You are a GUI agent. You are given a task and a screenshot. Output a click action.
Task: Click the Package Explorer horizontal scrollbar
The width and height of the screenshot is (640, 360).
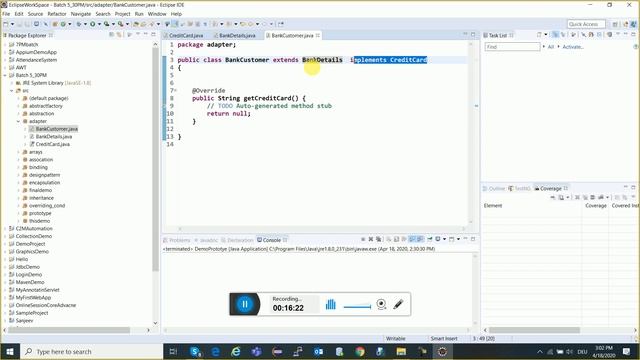[69, 330]
